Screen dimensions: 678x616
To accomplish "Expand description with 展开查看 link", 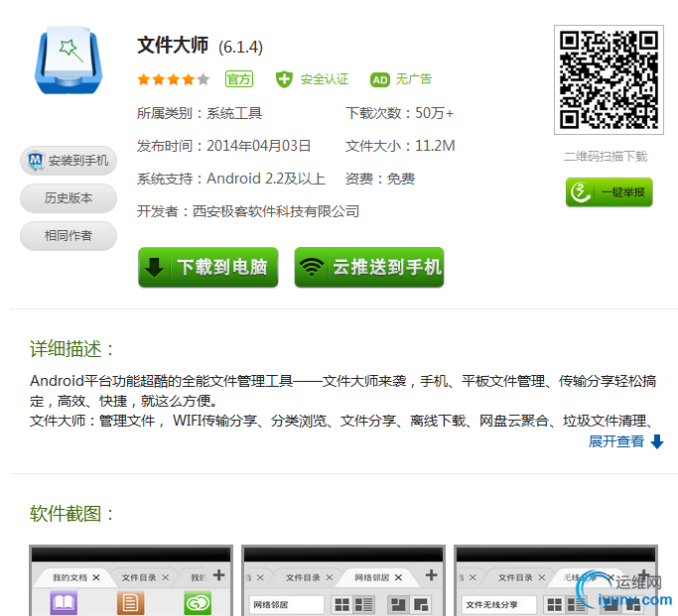I will tap(616, 441).
